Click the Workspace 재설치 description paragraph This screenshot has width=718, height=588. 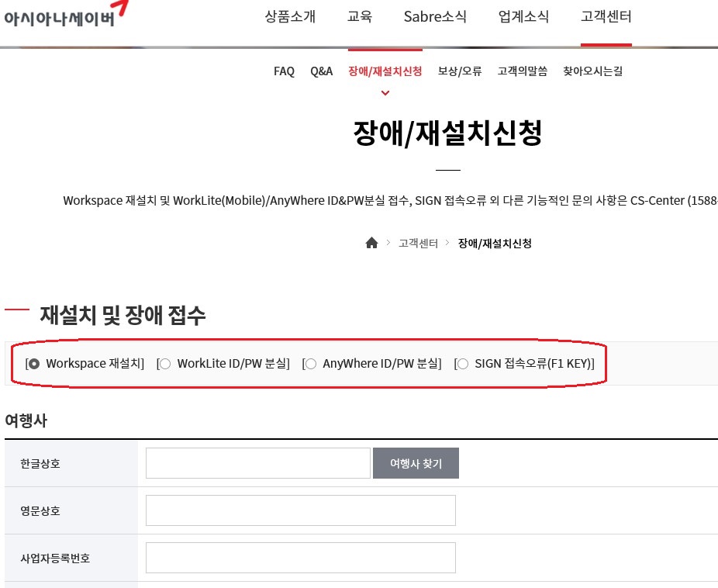(390, 201)
